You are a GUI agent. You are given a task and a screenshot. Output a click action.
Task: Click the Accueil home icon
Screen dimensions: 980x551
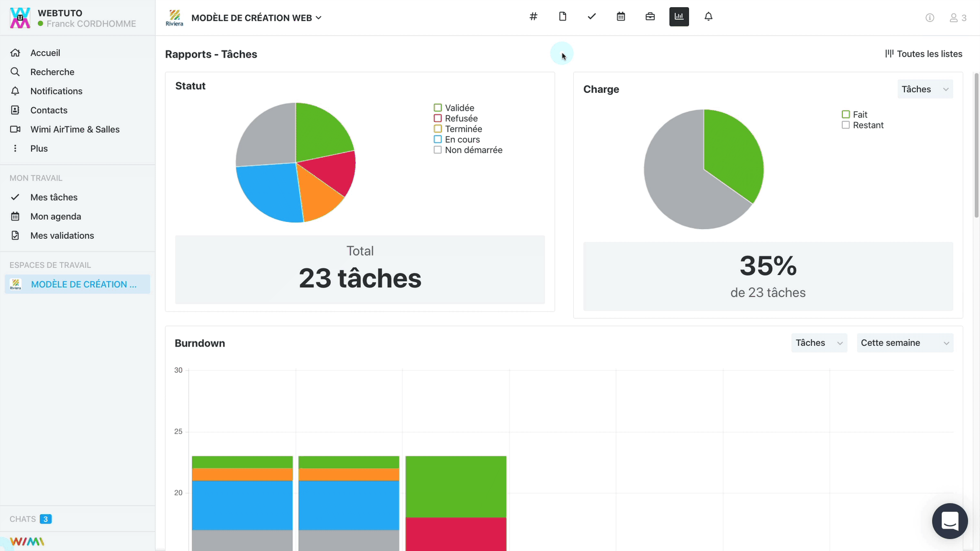pos(15,53)
